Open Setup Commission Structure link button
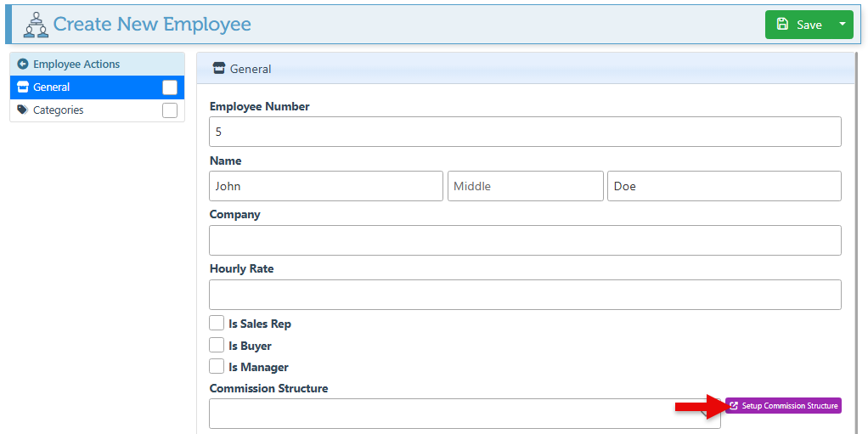Viewport: 868px width, 434px height. pyautogui.click(x=789, y=406)
